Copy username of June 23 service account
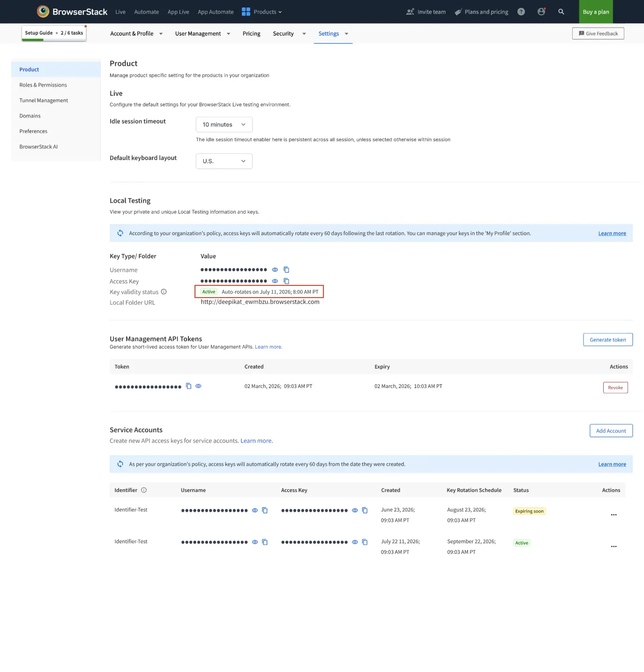 [x=265, y=510]
